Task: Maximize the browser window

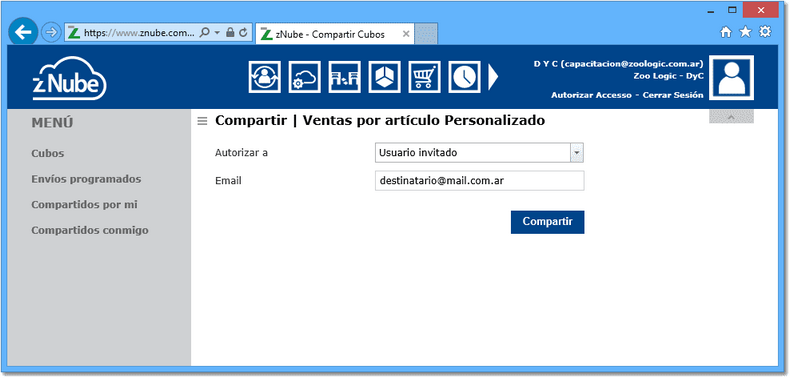Action: pos(733,10)
